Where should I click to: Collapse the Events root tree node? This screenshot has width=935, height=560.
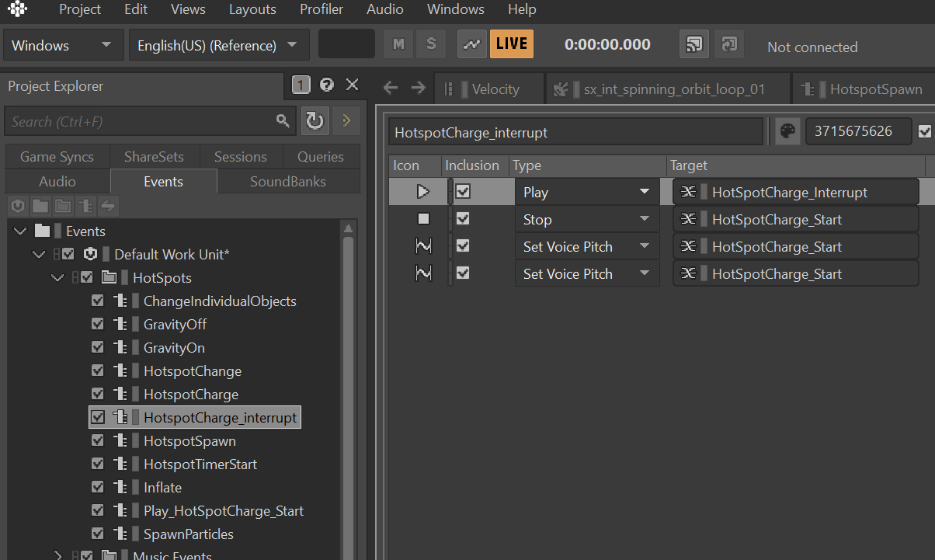(x=20, y=231)
